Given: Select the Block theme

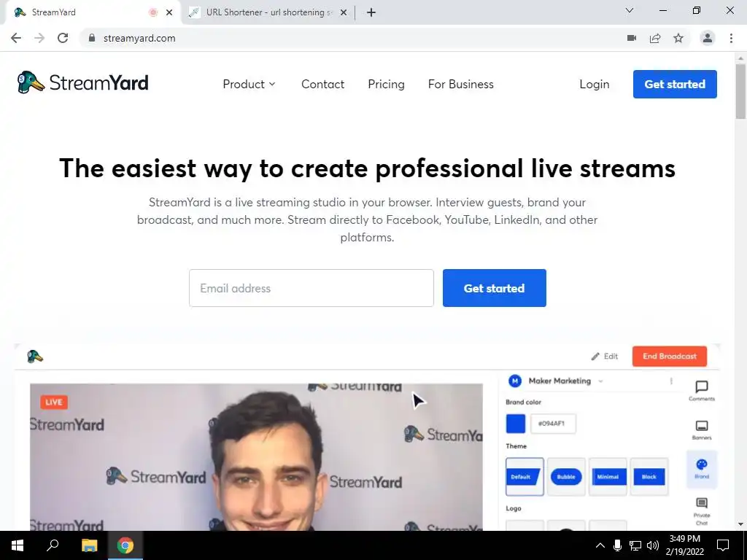Looking at the screenshot, I should 649,477.
